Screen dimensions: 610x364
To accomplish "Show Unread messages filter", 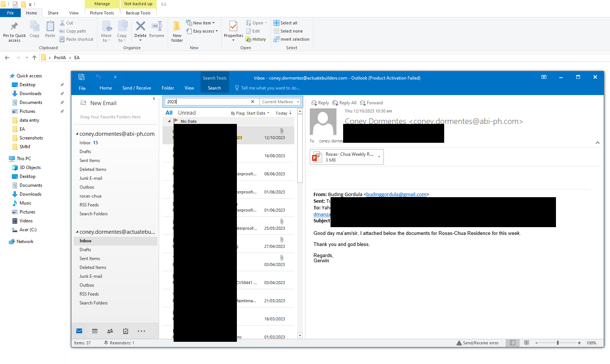I will click(x=187, y=113).
